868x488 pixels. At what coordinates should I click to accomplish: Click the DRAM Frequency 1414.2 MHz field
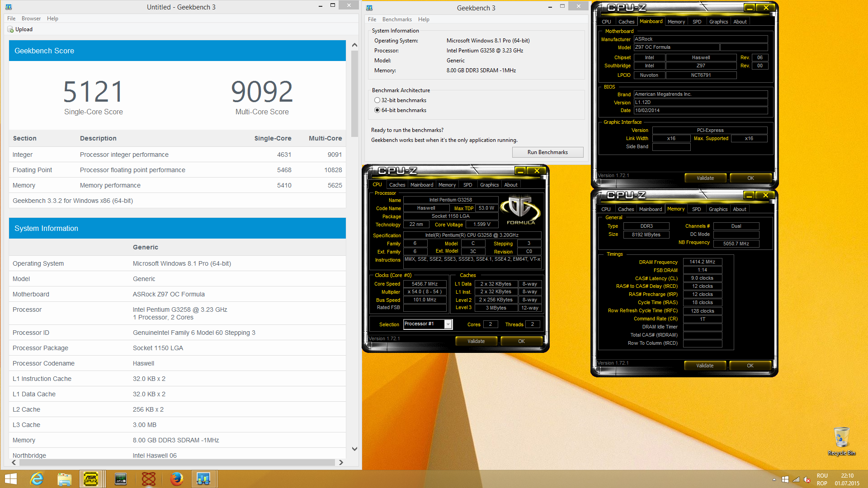click(702, 262)
